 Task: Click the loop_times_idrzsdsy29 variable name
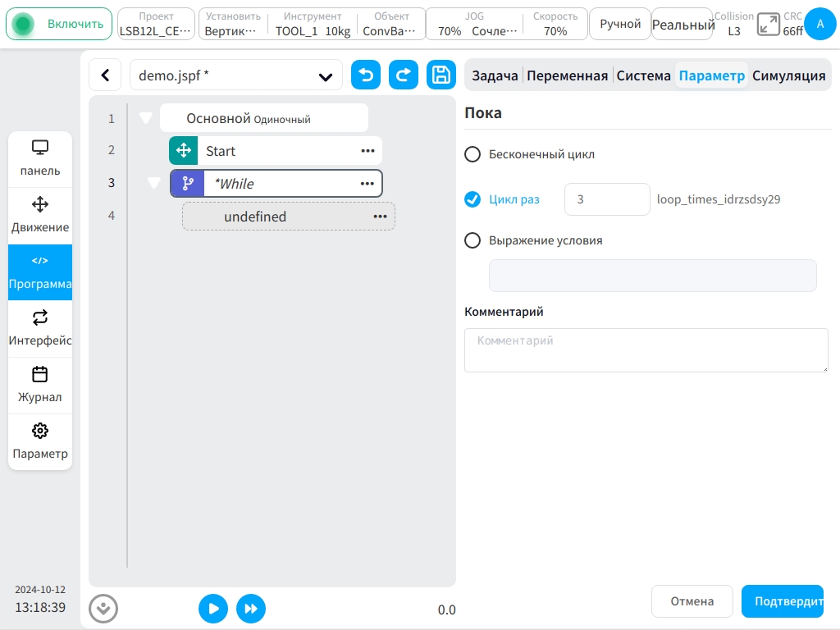(719, 199)
